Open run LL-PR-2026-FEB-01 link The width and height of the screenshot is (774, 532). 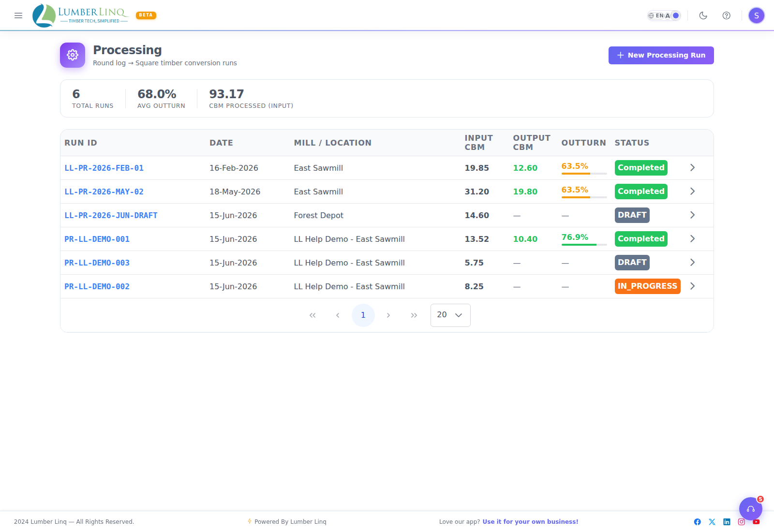[104, 168]
